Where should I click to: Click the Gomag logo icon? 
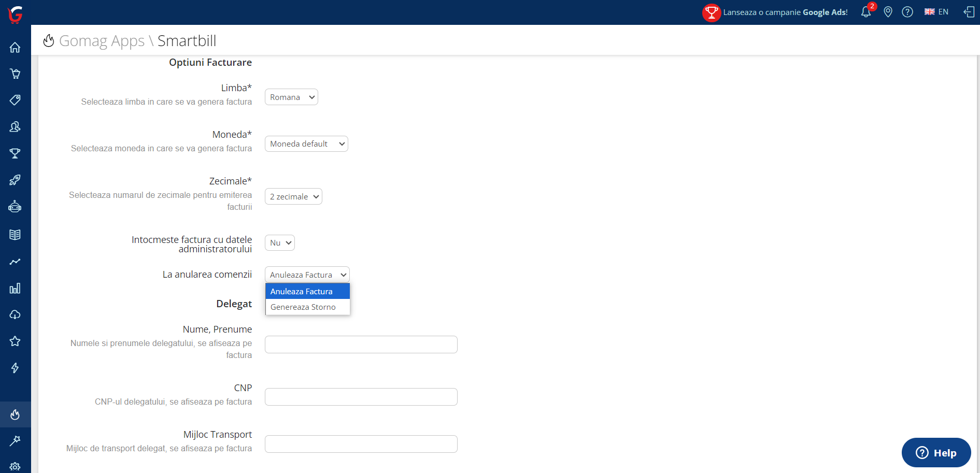pos(15,14)
